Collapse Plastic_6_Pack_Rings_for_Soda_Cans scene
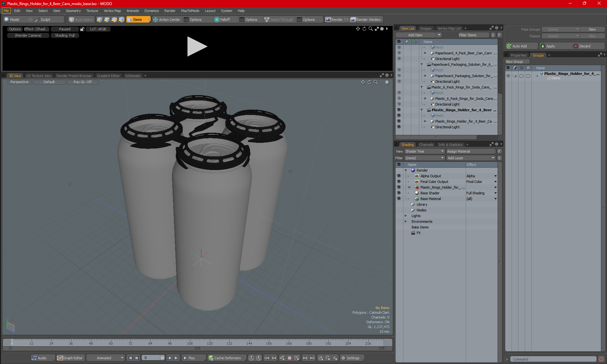 coord(421,87)
